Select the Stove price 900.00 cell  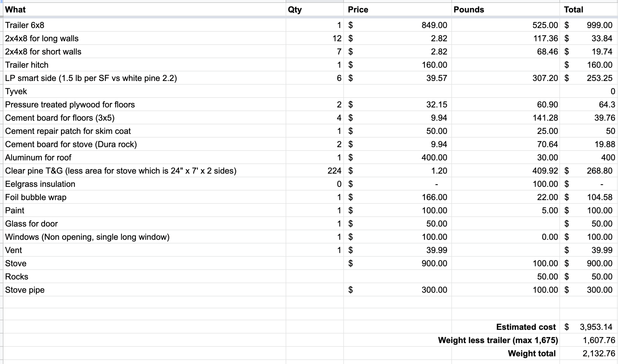click(x=398, y=264)
